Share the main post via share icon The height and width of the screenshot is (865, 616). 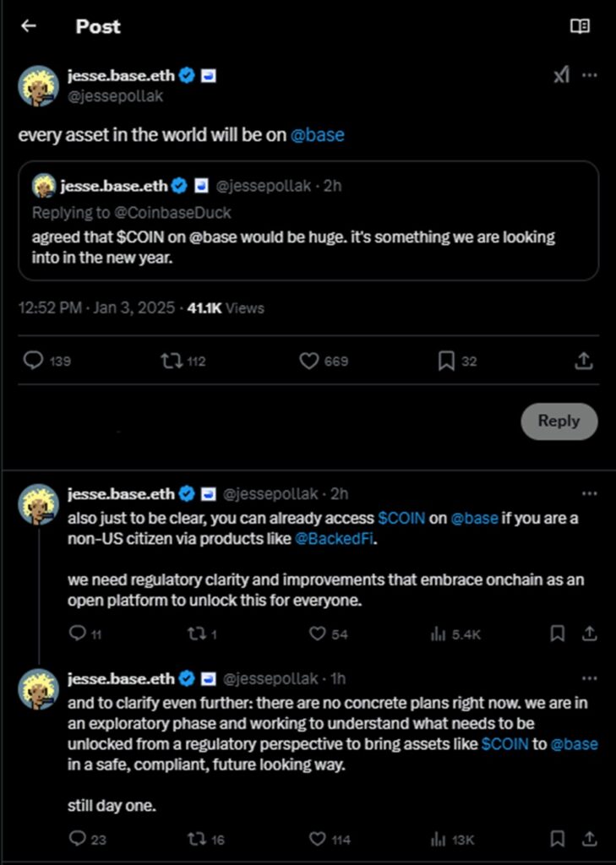(x=583, y=361)
